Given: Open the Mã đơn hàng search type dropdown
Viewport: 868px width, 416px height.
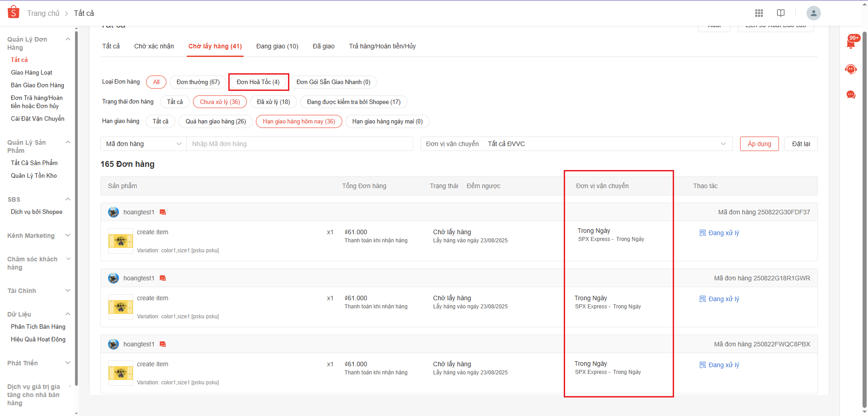Looking at the screenshot, I should 143,144.
